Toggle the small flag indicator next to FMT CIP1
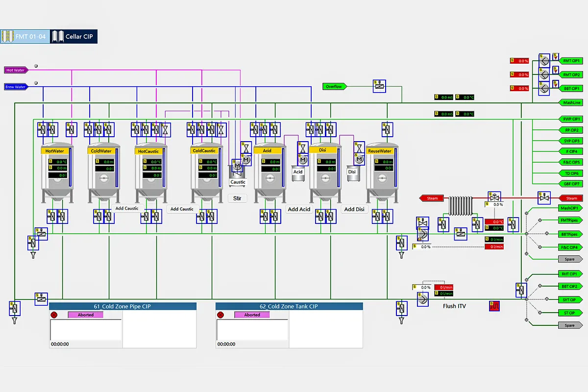 pos(556,57)
